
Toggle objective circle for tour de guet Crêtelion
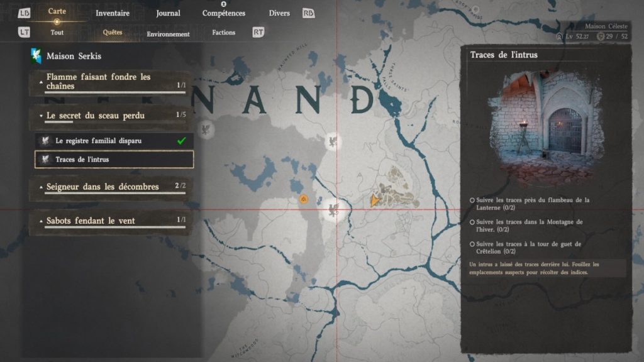coord(472,244)
